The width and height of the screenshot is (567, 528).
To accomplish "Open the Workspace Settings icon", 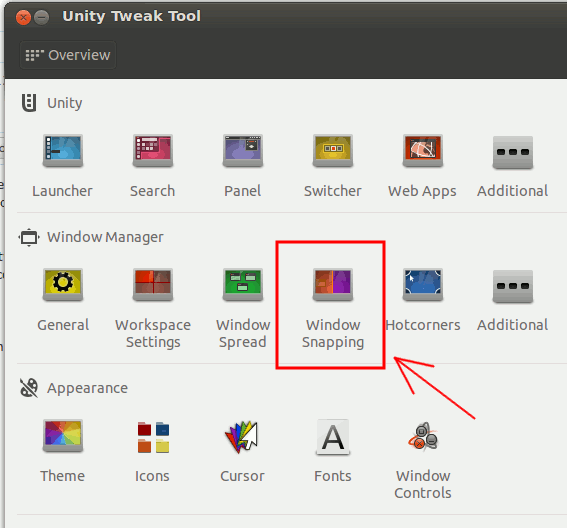I will point(153,285).
